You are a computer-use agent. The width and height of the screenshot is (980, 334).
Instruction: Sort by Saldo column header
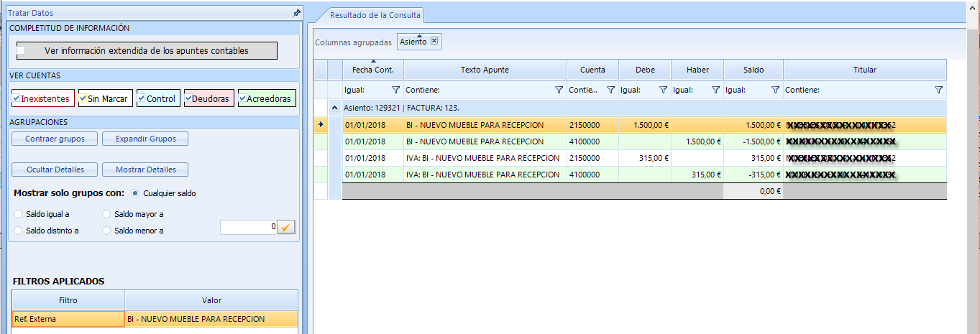[754, 70]
